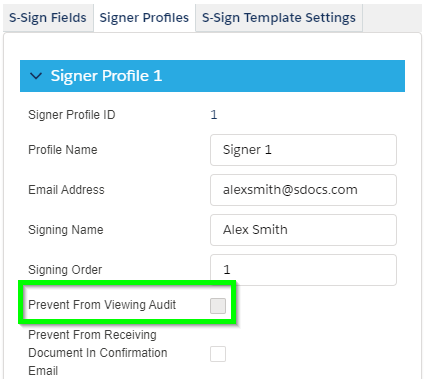Viewport: 426px width, 379px height.
Task: Select the Signing Name field showing Alex Smith
Action: 303,230
